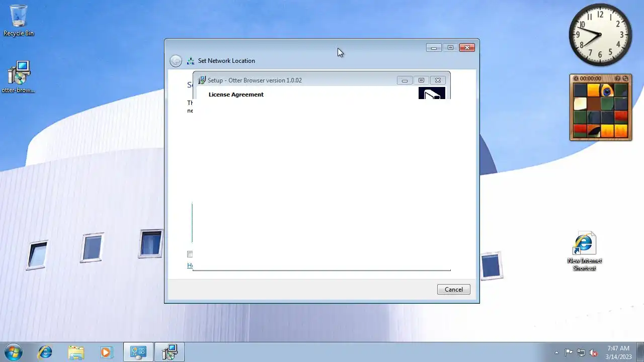Click the Set Network Location title text
Image resolution: width=644 pixels, height=362 pixels.
pos(226,61)
